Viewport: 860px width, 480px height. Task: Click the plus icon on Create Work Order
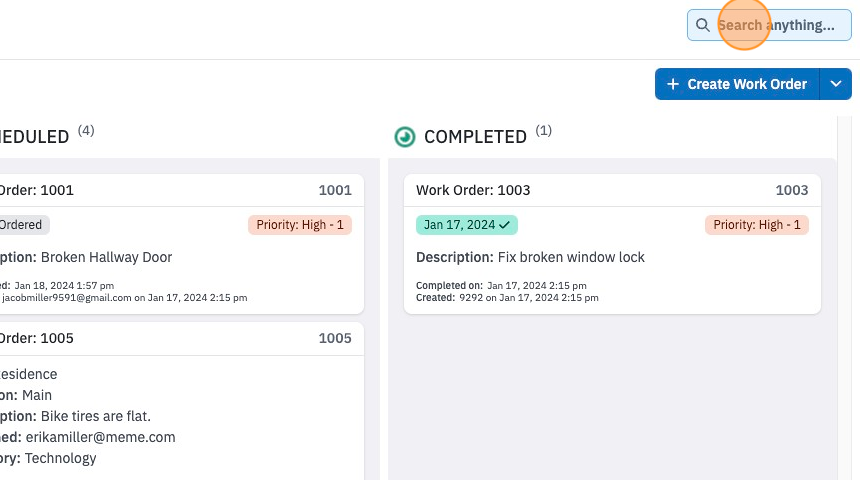click(673, 84)
